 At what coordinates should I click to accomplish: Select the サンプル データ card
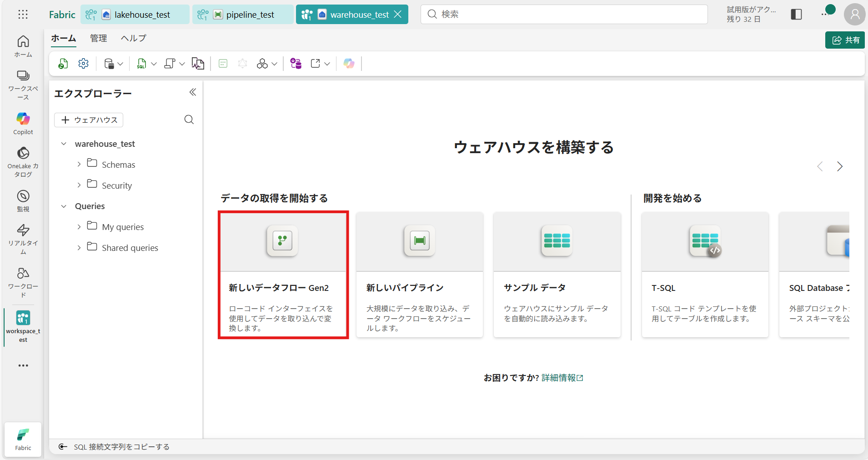click(557, 275)
